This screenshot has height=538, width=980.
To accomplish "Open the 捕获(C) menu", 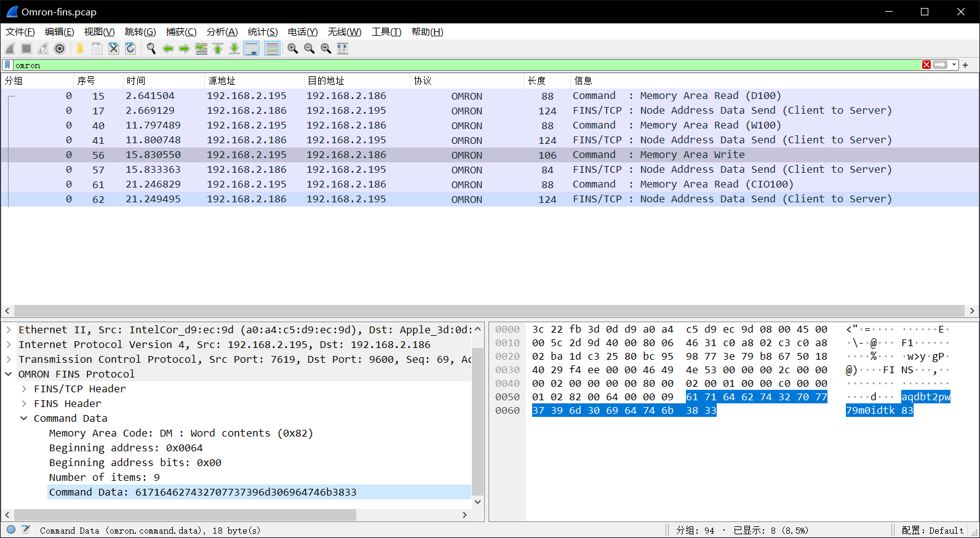I will (x=181, y=32).
